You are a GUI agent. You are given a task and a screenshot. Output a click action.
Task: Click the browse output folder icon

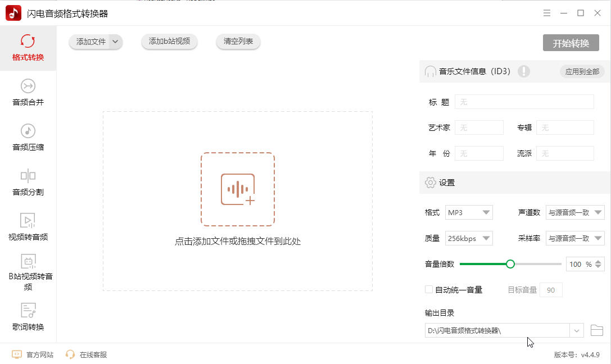coord(596,330)
